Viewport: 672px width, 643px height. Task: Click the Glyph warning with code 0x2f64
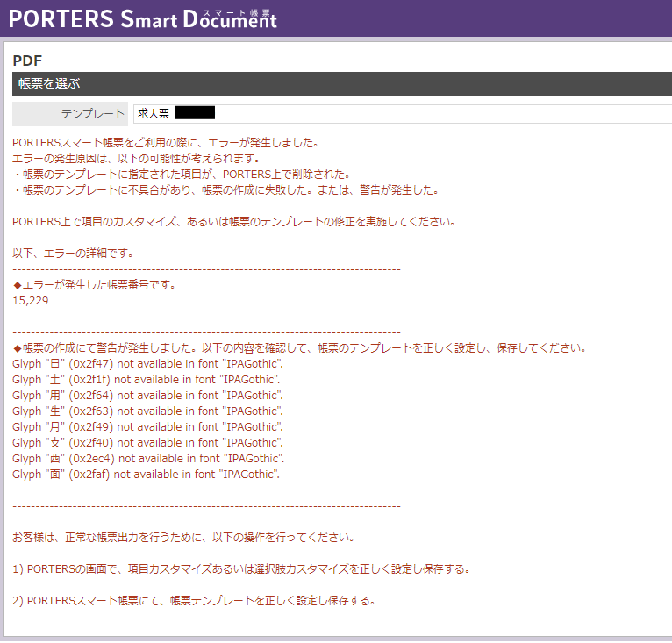(x=147, y=396)
